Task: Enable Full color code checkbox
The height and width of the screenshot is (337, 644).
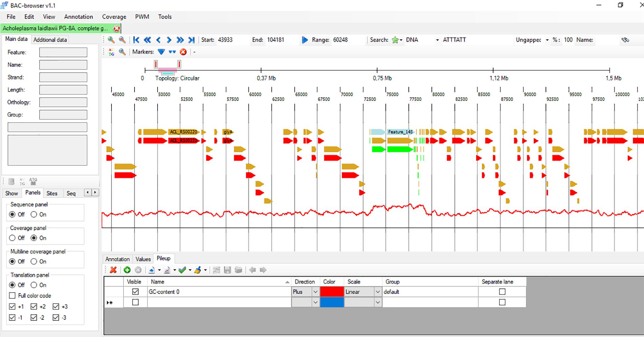Action: [x=12, y=296]
